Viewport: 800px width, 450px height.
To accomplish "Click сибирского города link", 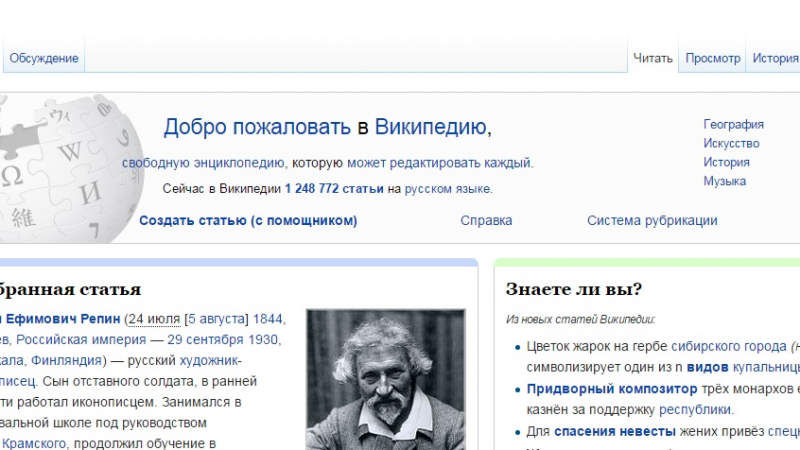I will tap(729, 346).
